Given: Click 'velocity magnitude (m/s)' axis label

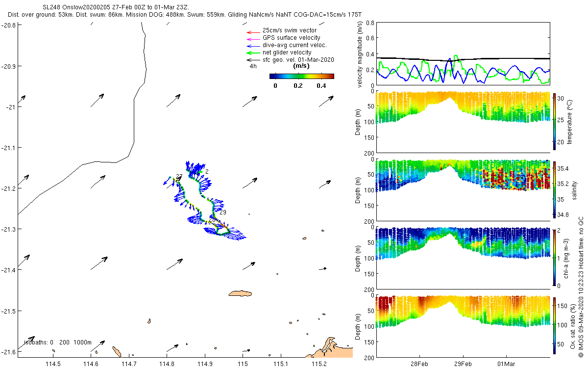Looking at the screenshot, I should pyautogui.click(x=361, y=53).
